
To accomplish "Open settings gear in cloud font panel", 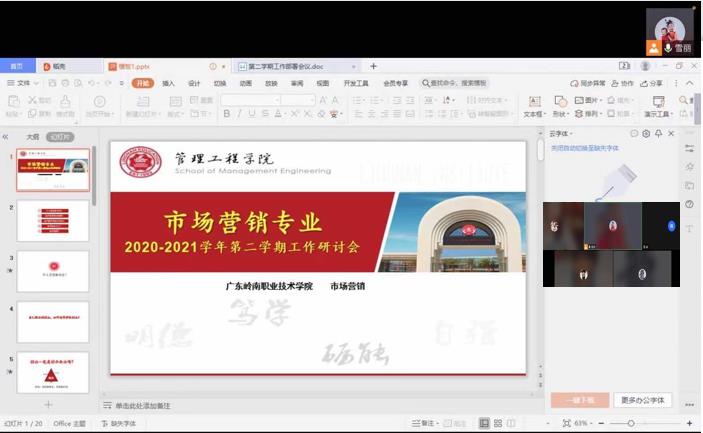I will 646,133.
